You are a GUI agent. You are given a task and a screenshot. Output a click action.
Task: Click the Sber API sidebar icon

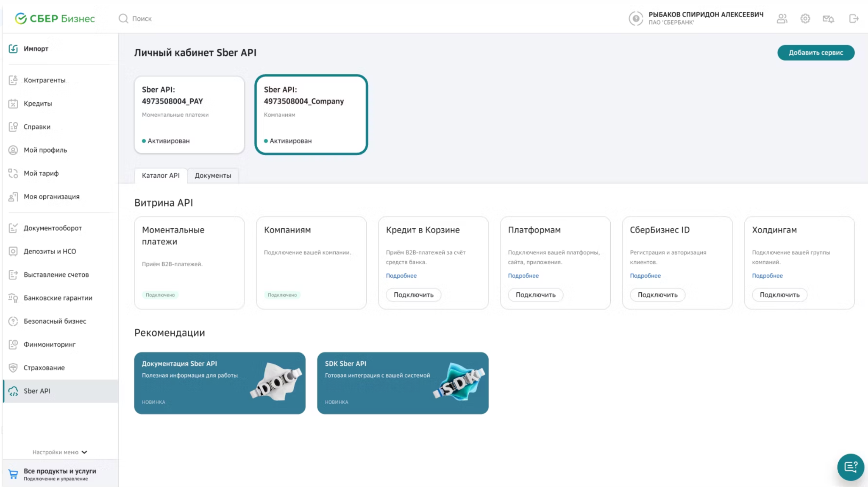(13, 391)
